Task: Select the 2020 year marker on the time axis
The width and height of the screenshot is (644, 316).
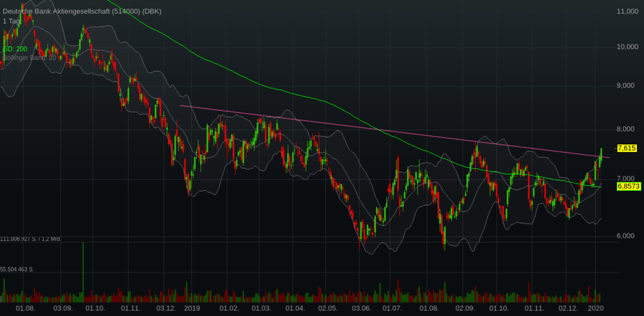Action: (596, 308)
